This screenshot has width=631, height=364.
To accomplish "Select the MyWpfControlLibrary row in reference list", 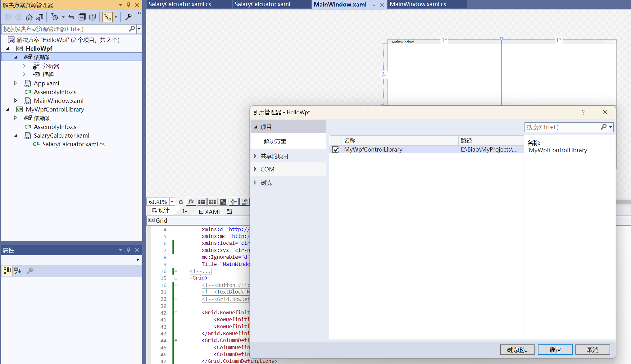I will [x=426, y=150].
